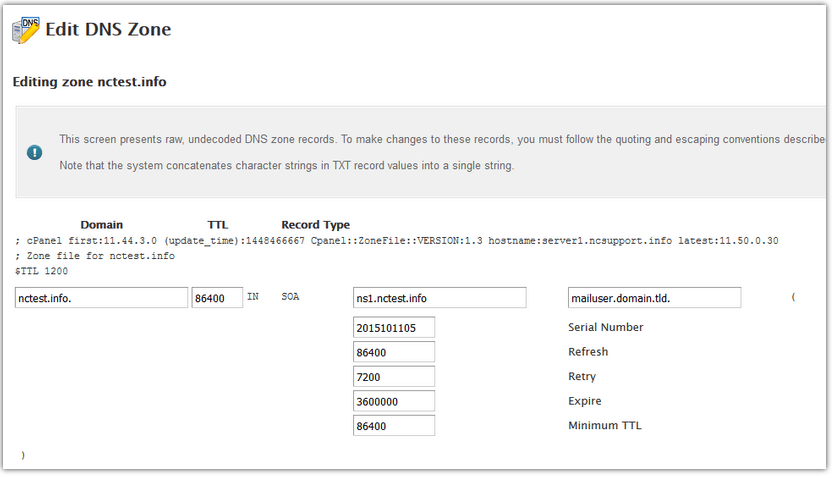
Task: Edit the mailuser.domain.tld. email field
Action: [654, 298]
